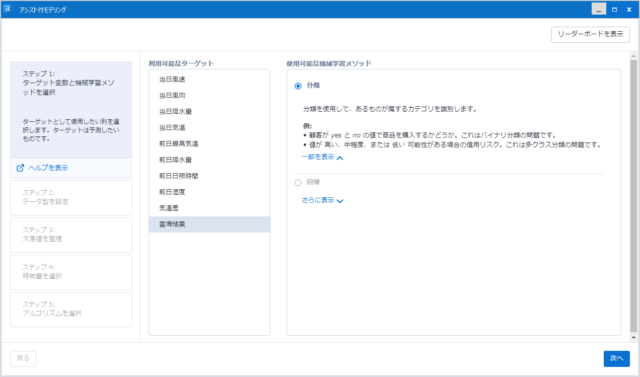
Task: Expand regression details with さらに表示
Action: click(322, 200)
